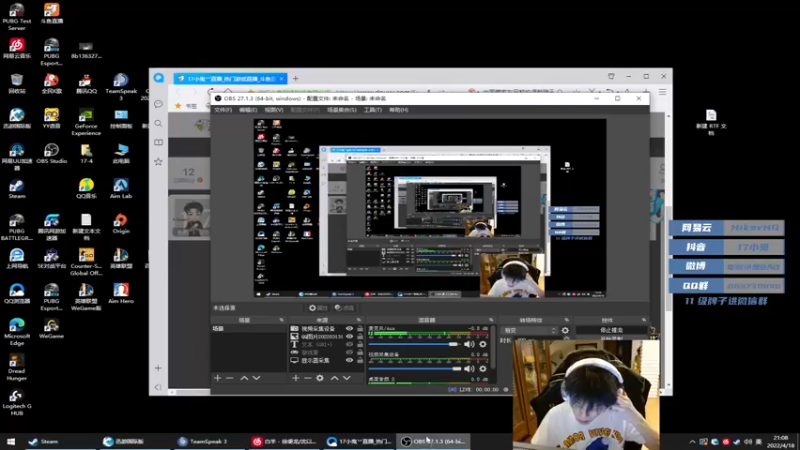Toggle visibility of the browser source row
Viewport: 800px width, 450px height.
coord(349,352)
